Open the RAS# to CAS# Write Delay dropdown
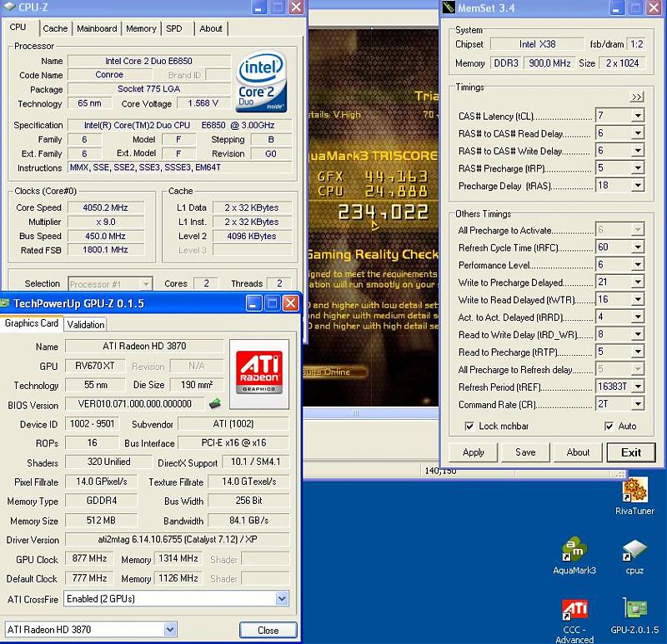Screen dimensions: 667x644 (x=637, y=151)
